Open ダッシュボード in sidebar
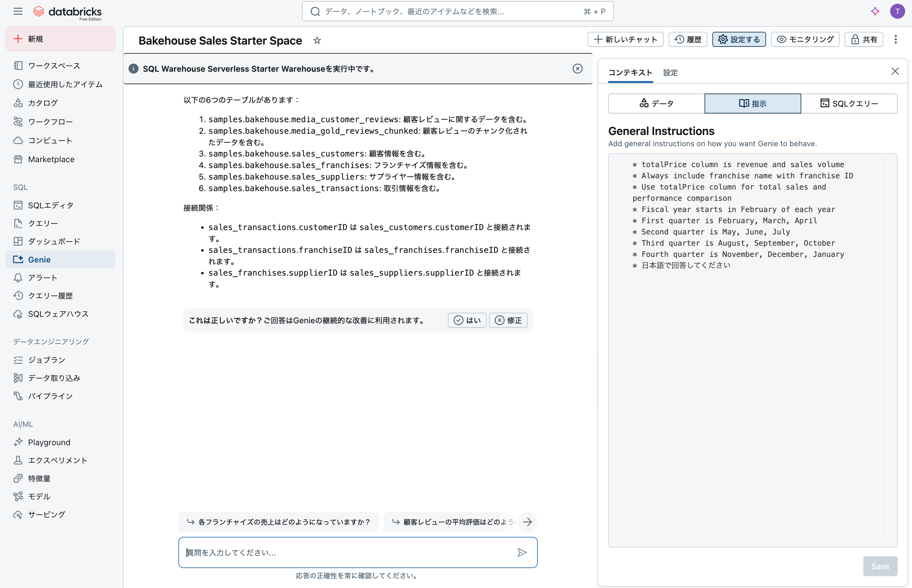912x588 pixels. pos(60,242)
